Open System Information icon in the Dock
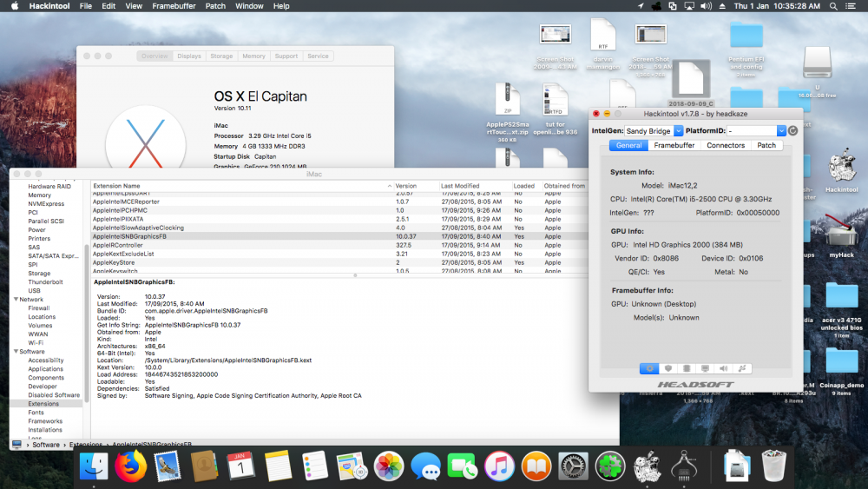 pyautogui.click(x=684, y=466)
